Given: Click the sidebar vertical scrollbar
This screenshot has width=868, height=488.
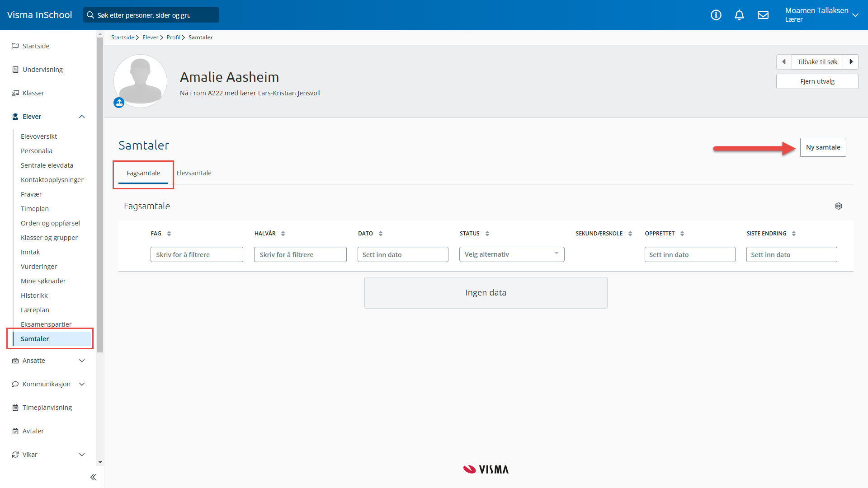Looking at the screenshot, I should tap(100, 194).
